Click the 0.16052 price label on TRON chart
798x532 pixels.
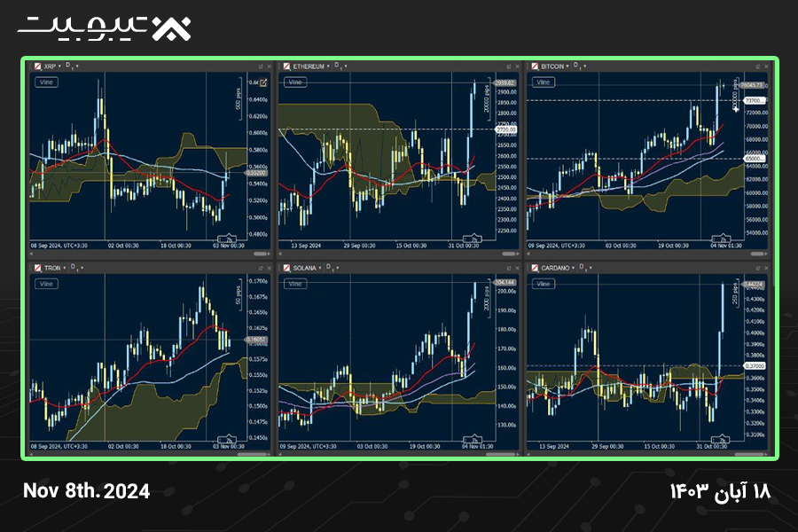click(256, 340)
